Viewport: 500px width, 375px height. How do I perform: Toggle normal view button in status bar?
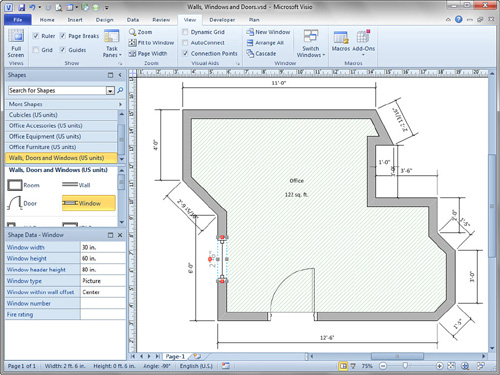click(343, 366)
